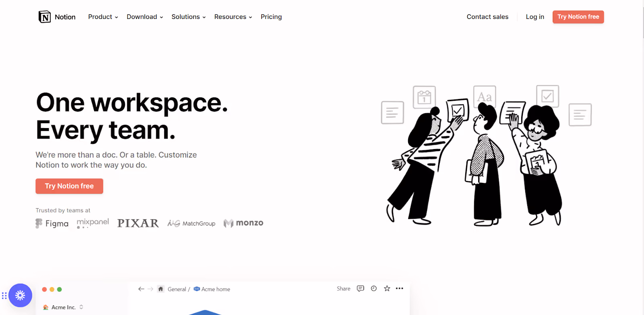
Task: Select the General breadcrumb
Action: 177,289
